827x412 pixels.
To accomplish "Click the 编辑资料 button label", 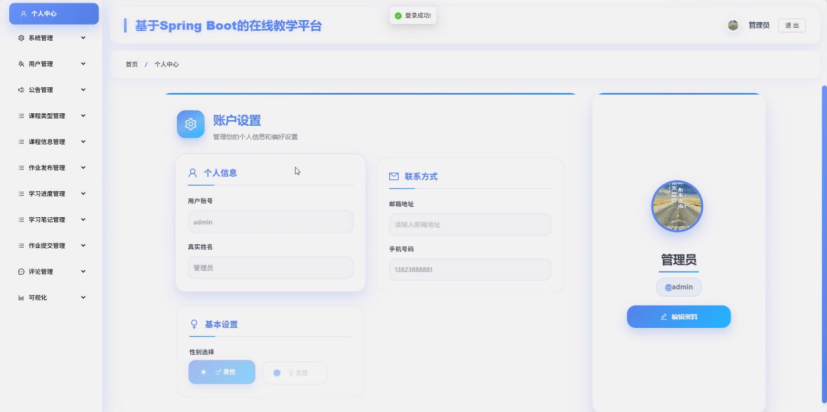I will point(684,317).
